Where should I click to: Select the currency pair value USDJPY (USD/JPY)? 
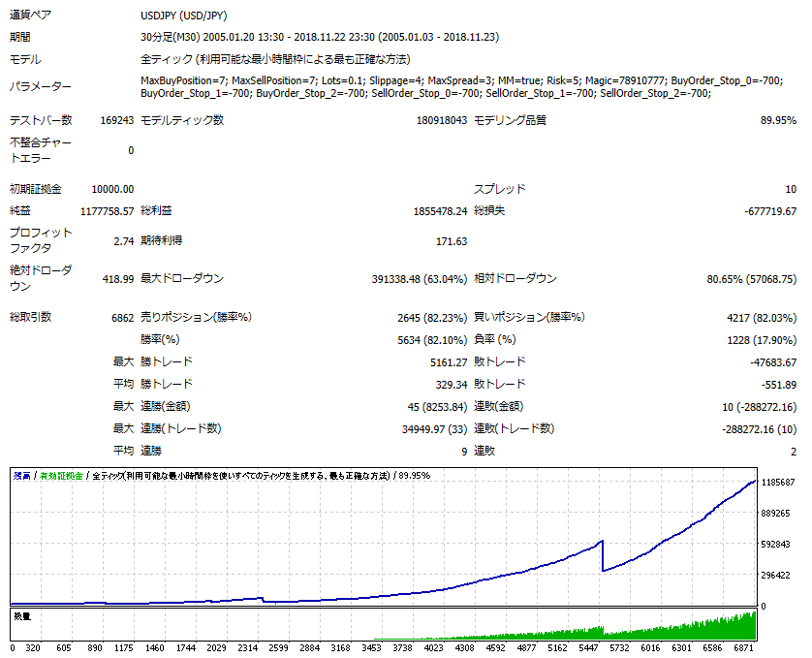(184, 16)
